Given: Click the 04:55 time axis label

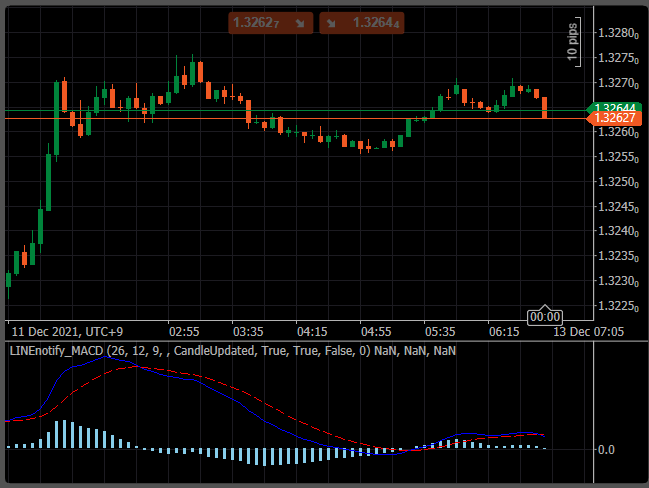Looking at the screenshot, I should coord(376,332).
